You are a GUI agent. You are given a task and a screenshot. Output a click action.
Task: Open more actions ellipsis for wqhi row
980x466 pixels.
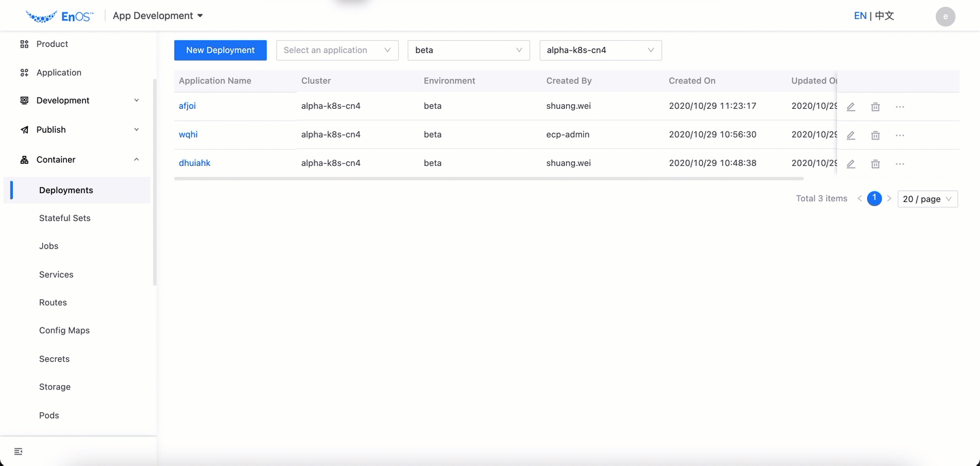click(x=900, y=135)
